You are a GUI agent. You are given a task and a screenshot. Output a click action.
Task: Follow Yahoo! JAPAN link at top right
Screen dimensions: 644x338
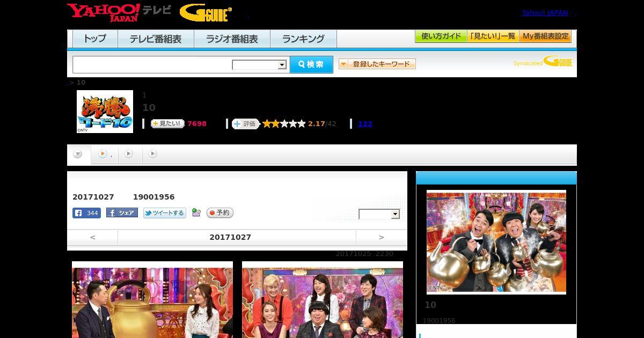click(545, 13)
